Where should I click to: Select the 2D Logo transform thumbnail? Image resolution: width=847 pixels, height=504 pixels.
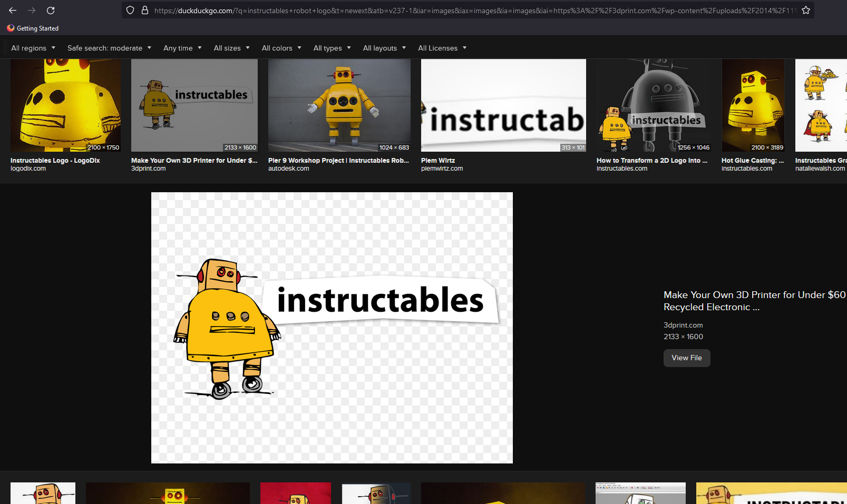coord(654,105)
